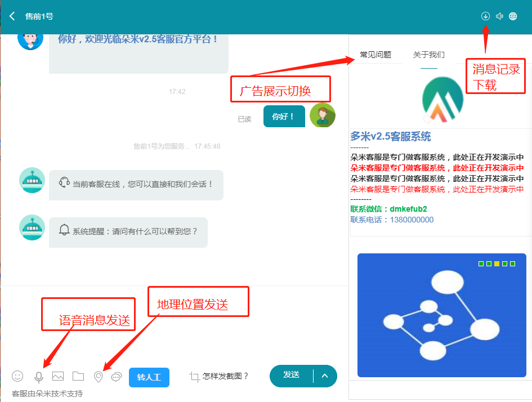
Task: Open the chat bubble icon in the toolbar
Action: click(x=117, y=377)
